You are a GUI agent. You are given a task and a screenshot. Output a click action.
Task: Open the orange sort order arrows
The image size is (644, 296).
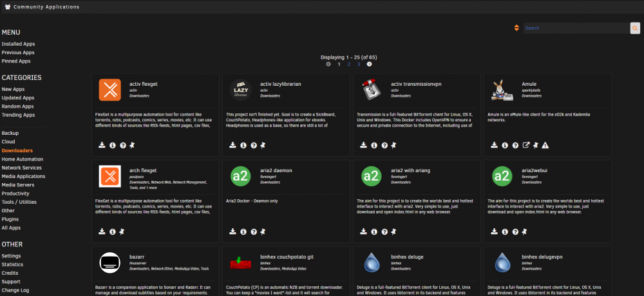point(516,28)
